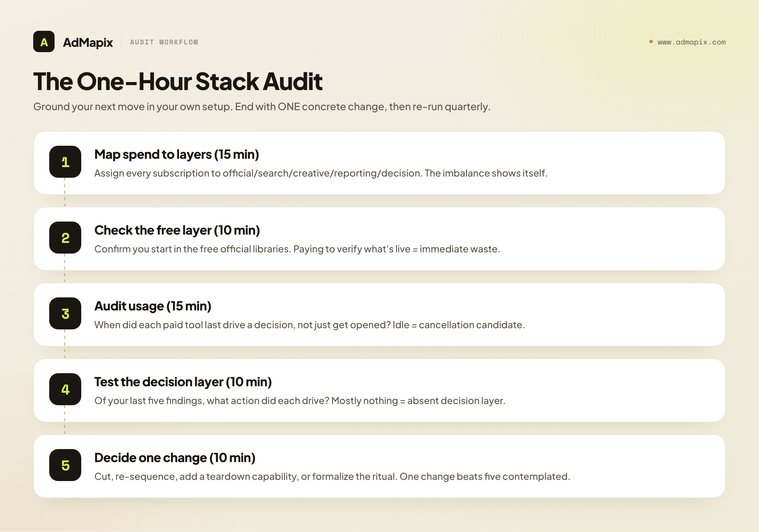Select heading Map spend to layers (15 min)
The width and height of the screenshot is (759, 532).
[176, 155]
